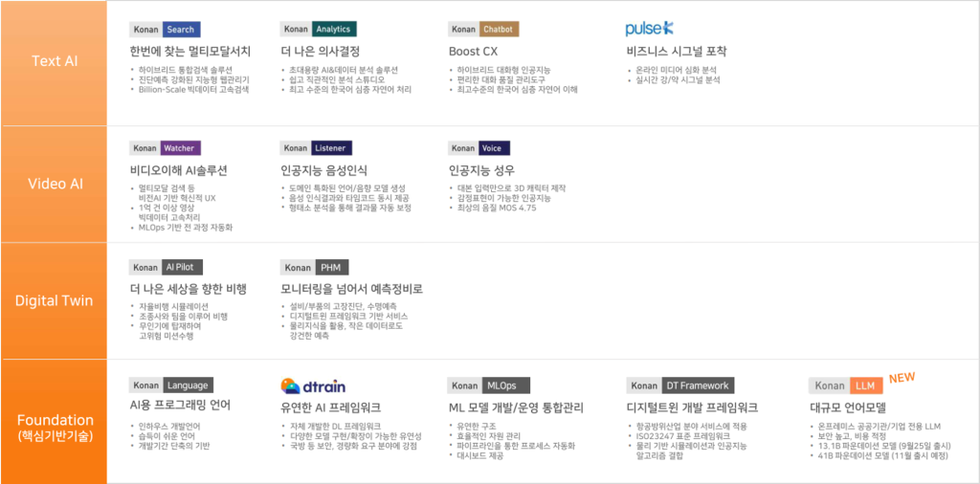980x484 pixels.
Task: Click the text 41B 파운데이션 모델 (11월 출시 예정)
Action: coord(882,455)
